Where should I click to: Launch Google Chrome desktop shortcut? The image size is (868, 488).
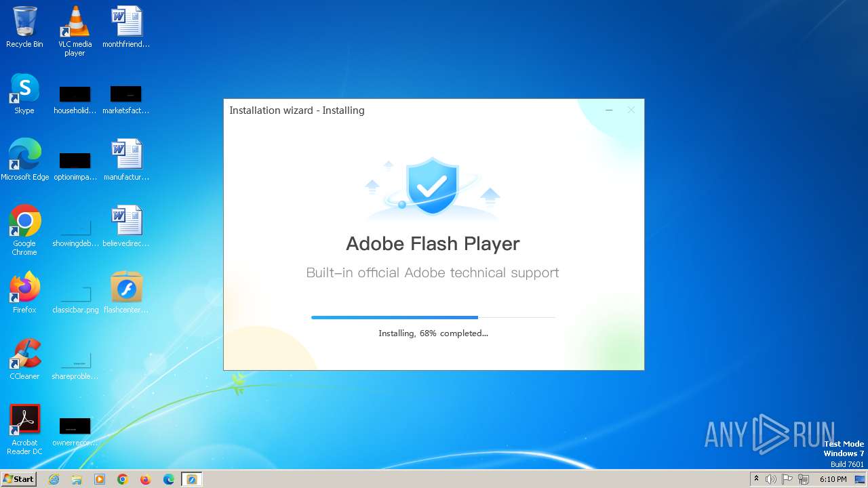pyautogui.click(x=24, y=230)
